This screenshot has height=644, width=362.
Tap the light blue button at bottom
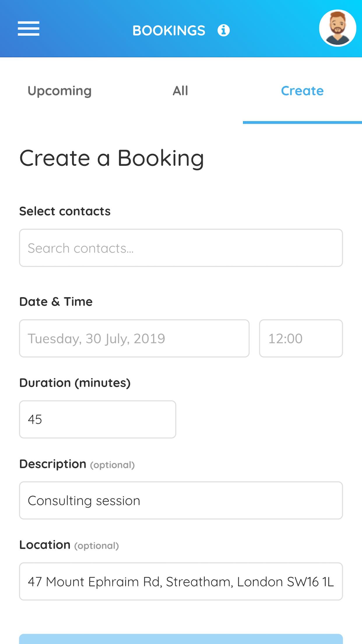pyautogui.click(x=181, y=639)
